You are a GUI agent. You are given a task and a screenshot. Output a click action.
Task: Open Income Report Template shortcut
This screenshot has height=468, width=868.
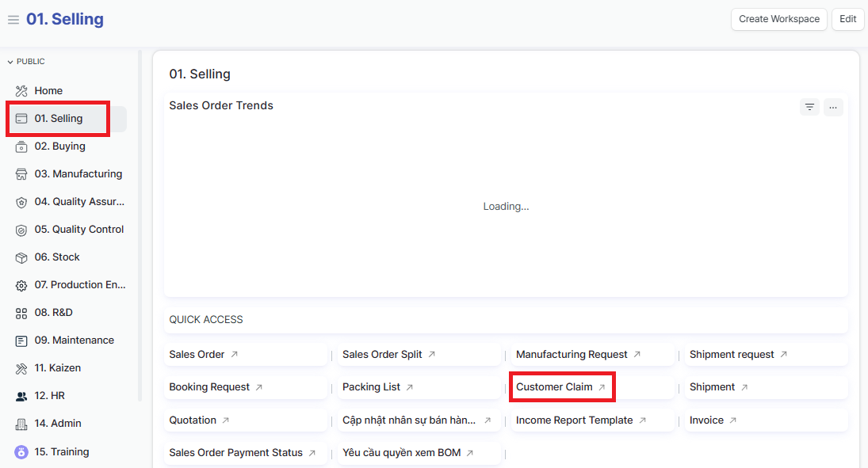(x=574, y=420)
